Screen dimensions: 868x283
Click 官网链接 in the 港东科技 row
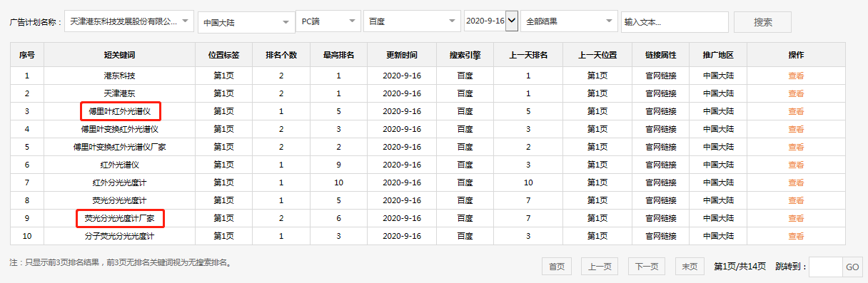point(661,76)
